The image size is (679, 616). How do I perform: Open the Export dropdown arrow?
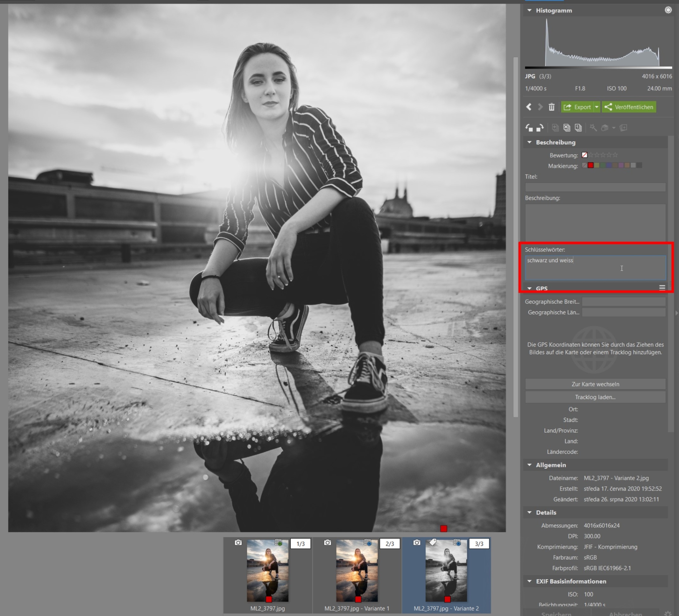597,107
